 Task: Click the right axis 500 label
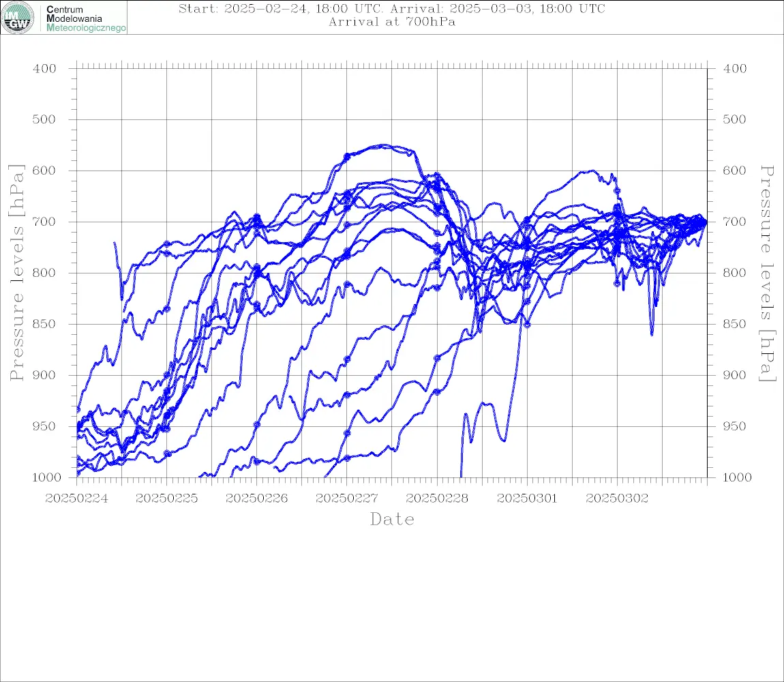tap(734, 119)
